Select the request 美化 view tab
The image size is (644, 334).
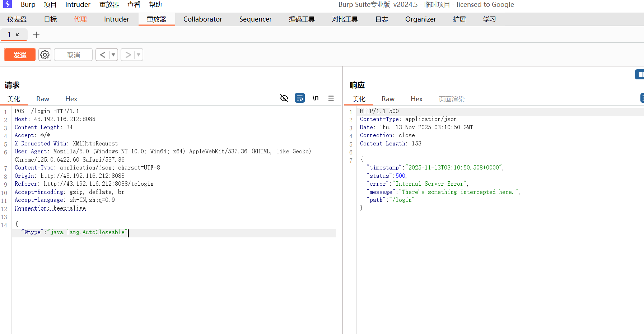[x=14, y=99]
